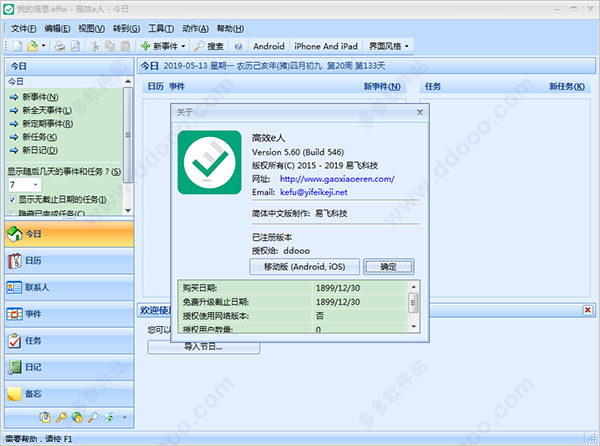Click the print icon in toolbar
Image resolution: width=600 pixels, height=446 pixels.
(59, 46)
